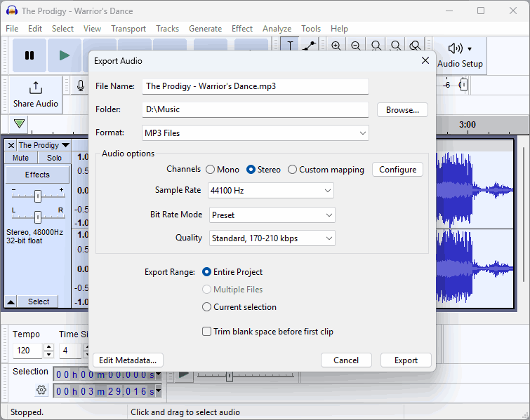Click the playback meter level slider knob
Image resolution: width=530 pixels, height=420 pixels.
point(464,85)
